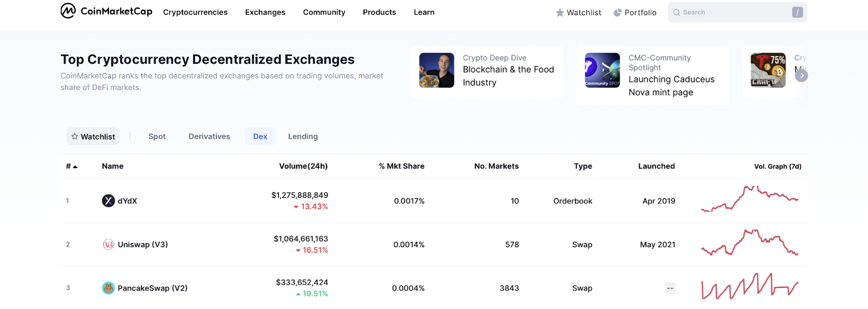Click the 578 markets count

point(512,244)
